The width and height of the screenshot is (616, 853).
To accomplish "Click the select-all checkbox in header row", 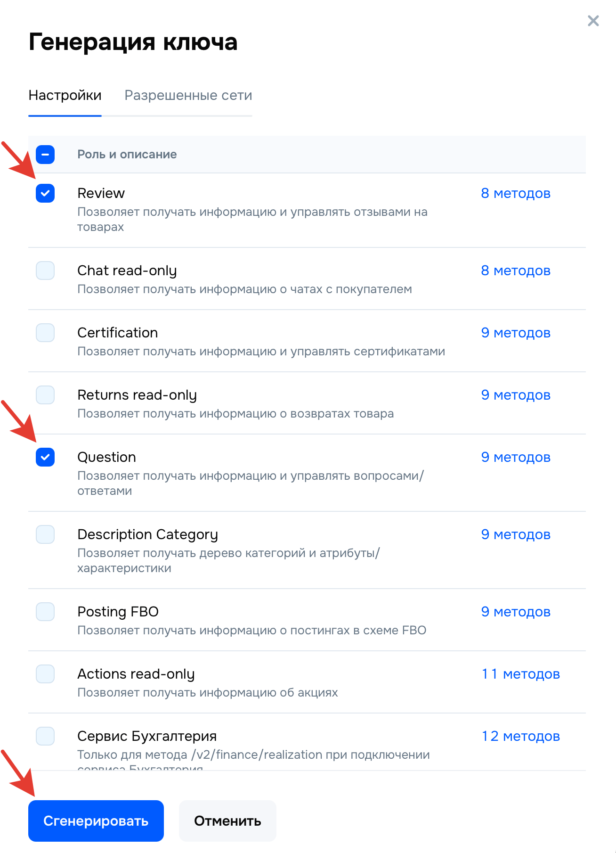I will click(x=45, y=155).
